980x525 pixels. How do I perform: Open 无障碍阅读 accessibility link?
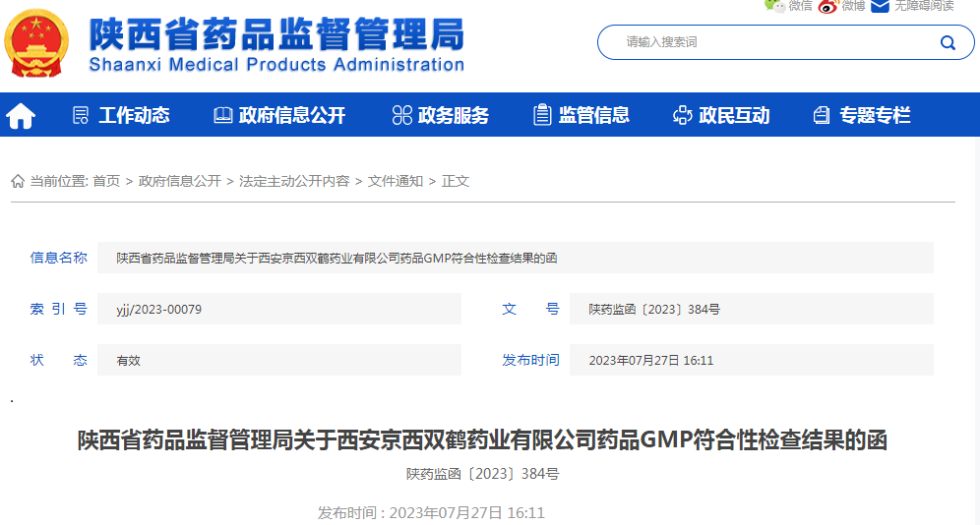coord(924,6)
